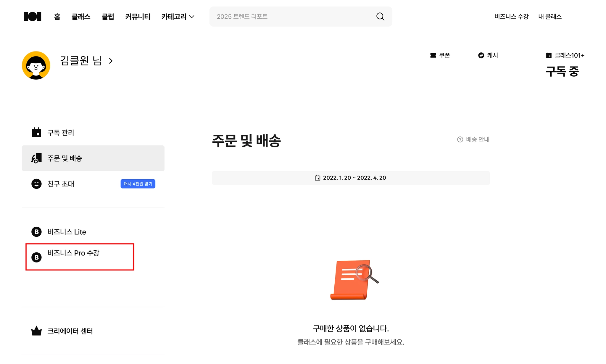
Task: Click the cash coin icon
Action: (x=481, y=55)
